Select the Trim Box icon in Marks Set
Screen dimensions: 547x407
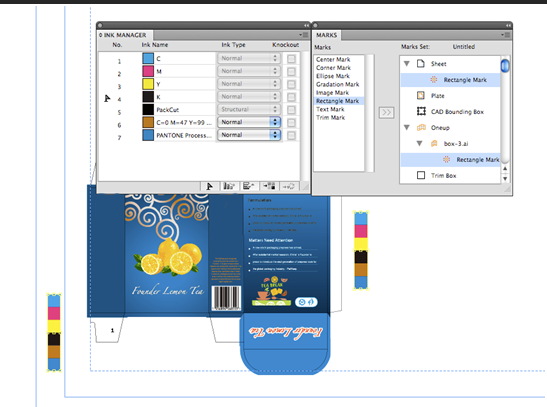point(421,175)
